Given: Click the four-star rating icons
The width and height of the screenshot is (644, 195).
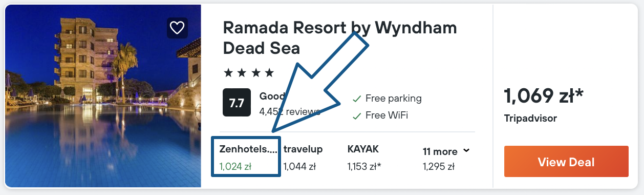Looking at the screenshot, I should pos(249,72).
